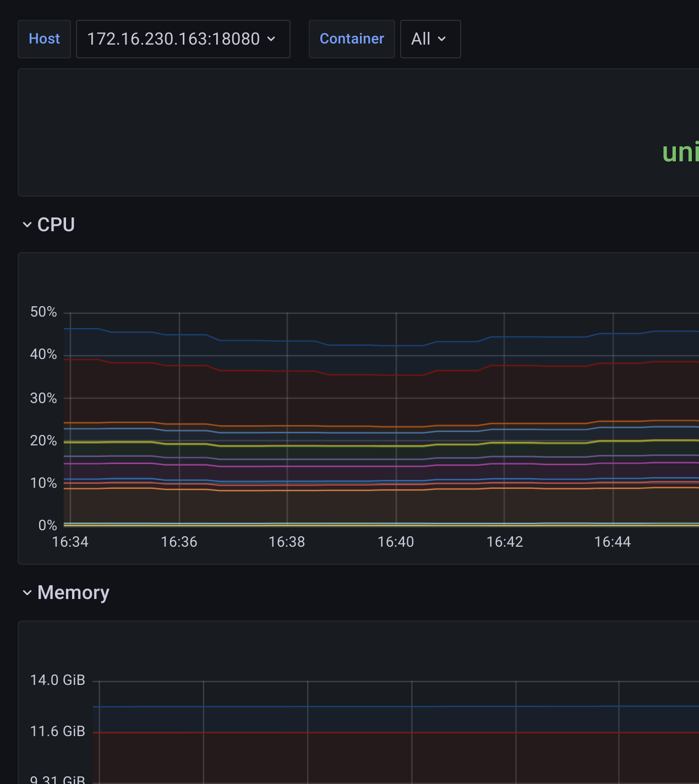
Task: Click the 14.0 GiB memory axis label
Action: tap(58, 680)
